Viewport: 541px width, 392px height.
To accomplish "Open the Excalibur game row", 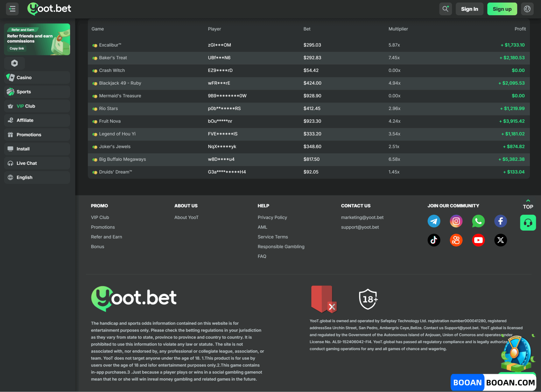I will 309,45.
